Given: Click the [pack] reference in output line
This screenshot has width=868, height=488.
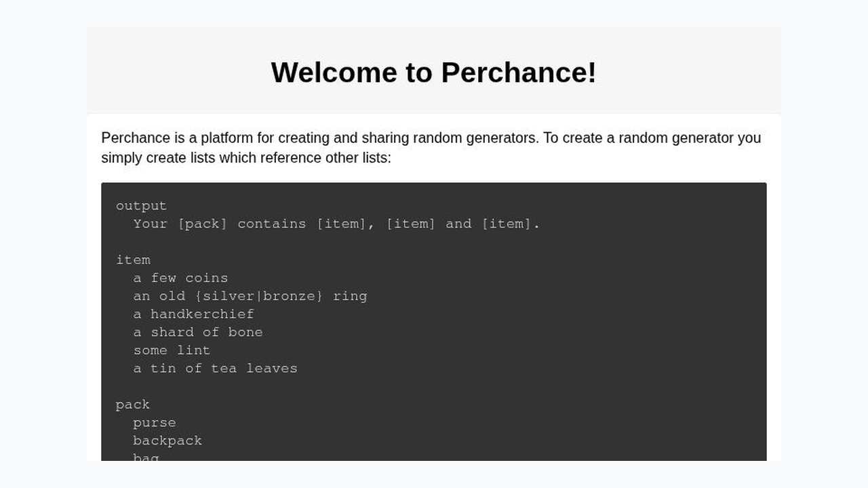Looking at the screenshot, I should pos(203,224).
